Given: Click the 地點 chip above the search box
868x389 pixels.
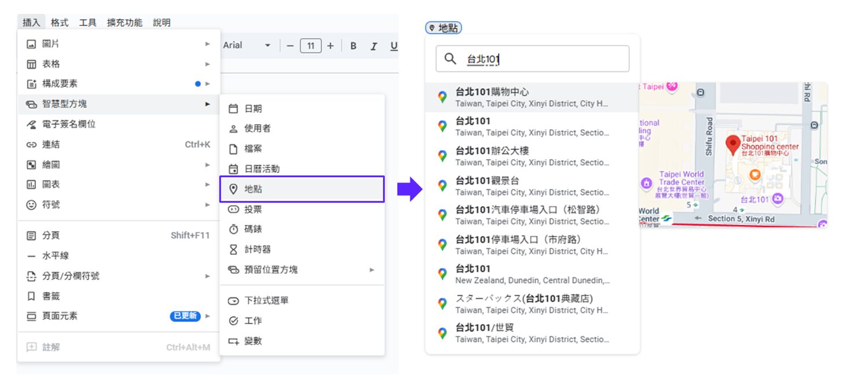Looking at the screenshot, I should 444,28.
